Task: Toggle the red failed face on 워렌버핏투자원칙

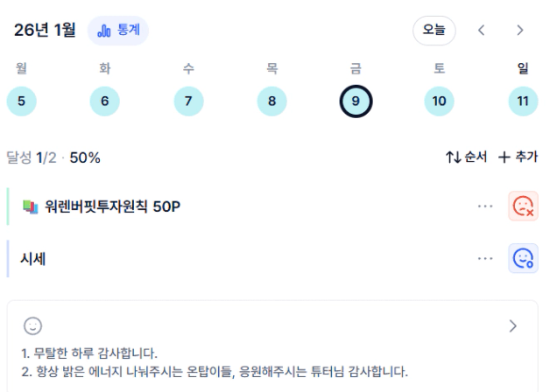Action: [523, 206]
